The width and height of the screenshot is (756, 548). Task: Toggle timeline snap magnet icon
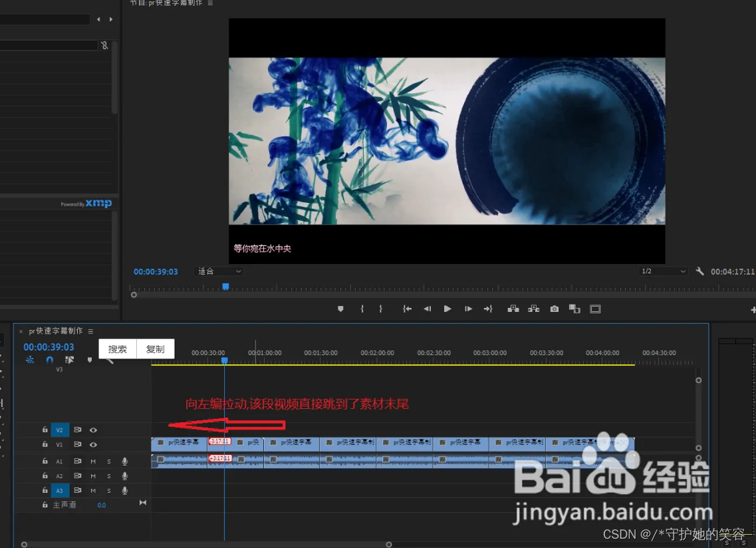point(50,360)
